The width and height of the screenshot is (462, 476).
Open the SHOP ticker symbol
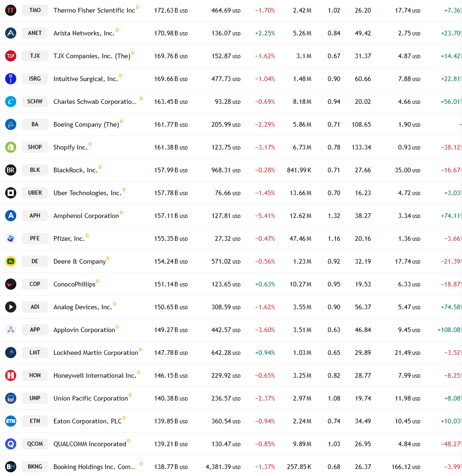point(35,147)
